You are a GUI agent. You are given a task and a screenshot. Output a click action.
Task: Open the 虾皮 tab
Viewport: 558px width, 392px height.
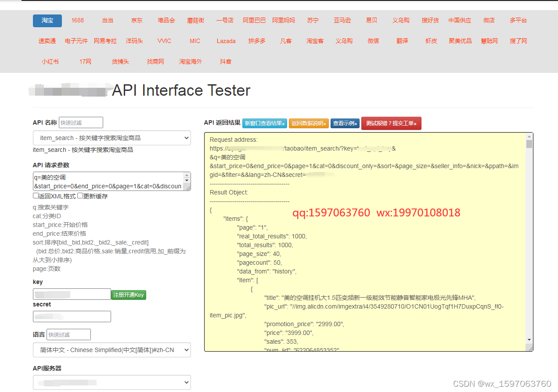[431, 41]
